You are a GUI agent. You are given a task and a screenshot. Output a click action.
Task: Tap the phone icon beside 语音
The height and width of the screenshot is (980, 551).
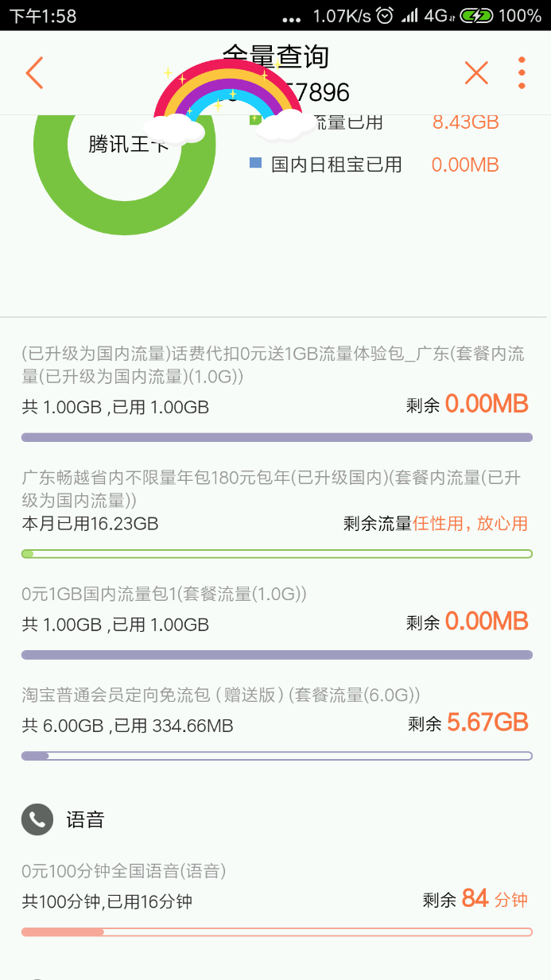37,819
